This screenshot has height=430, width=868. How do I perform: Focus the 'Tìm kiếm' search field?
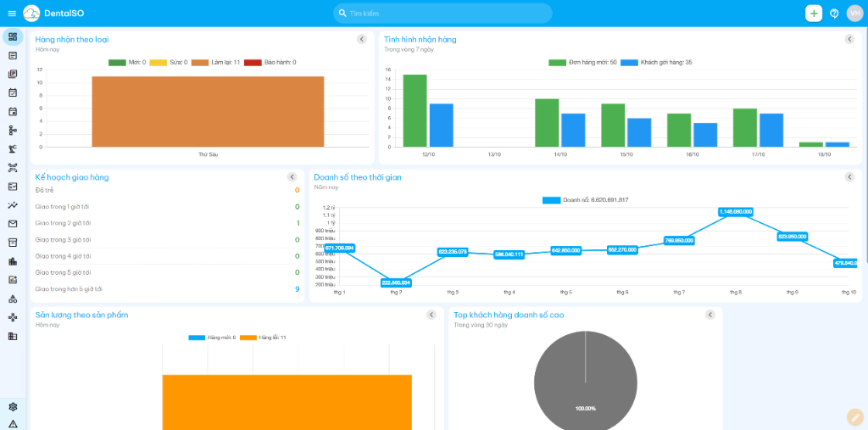coord(445,14)
